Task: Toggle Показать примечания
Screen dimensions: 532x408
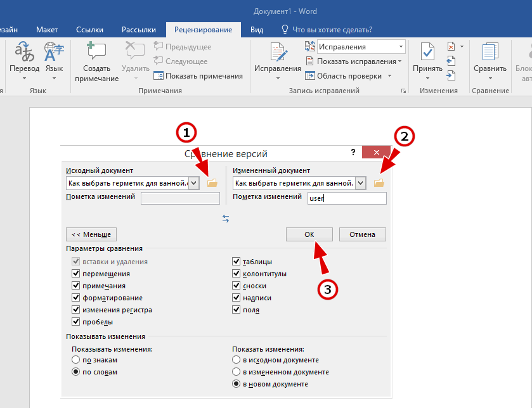Action: pyautogui.click(x=198, y=76)
